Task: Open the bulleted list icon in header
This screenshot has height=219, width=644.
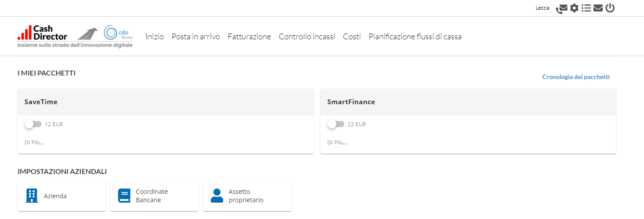Action: click(586, 8)
